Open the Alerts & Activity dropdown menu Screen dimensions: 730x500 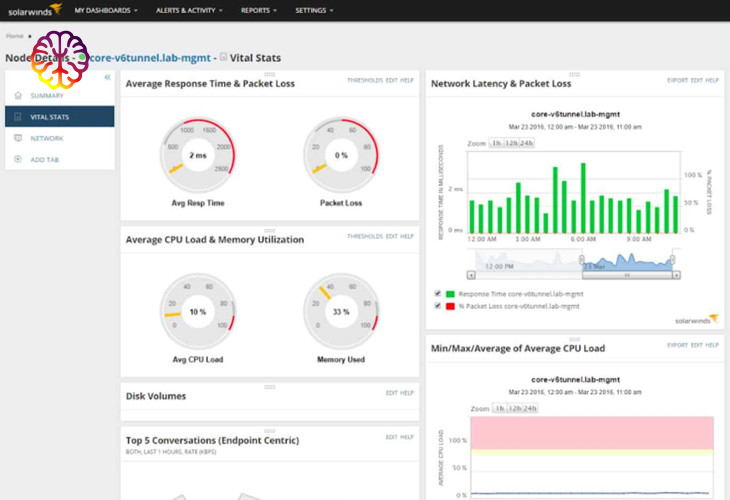tap(189, 10)
